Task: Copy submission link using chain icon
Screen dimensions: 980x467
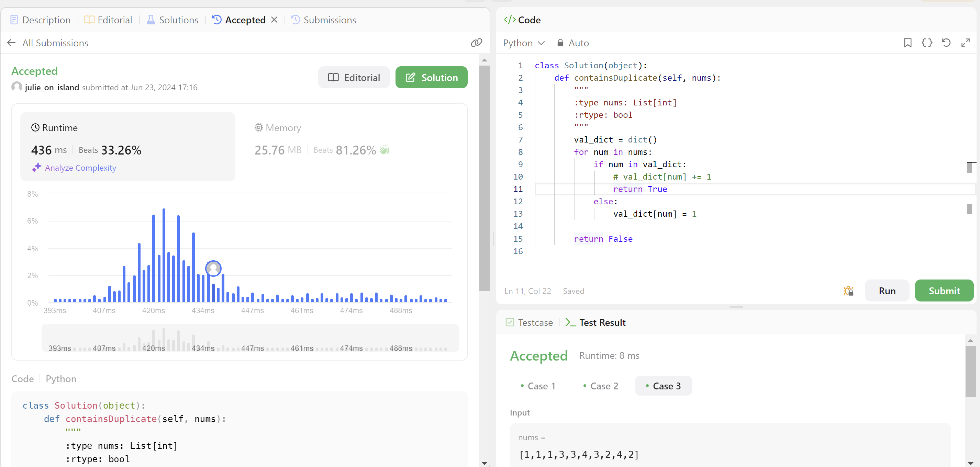Action: coord(476,43)
